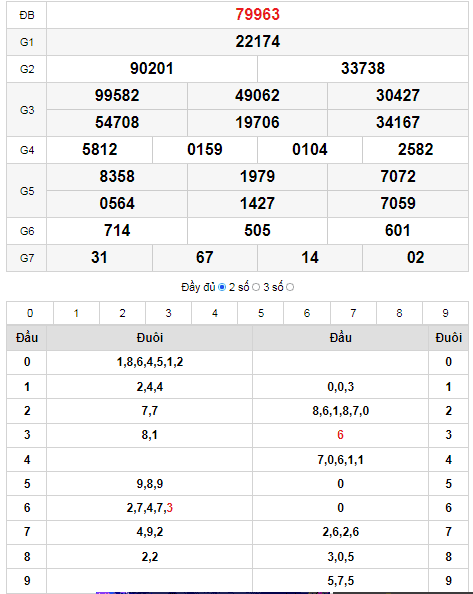The height and width of the screenshot is (594, 473).
Task: Click digit 9 in number filter row
Action: tap(445, 313)
